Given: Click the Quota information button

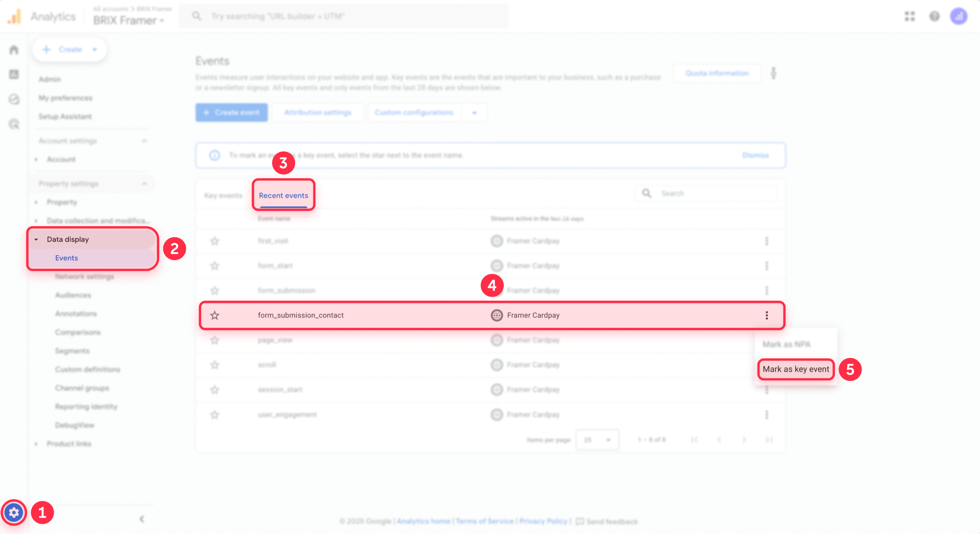Looking at the screenshot, I should [x=717, y=73].
